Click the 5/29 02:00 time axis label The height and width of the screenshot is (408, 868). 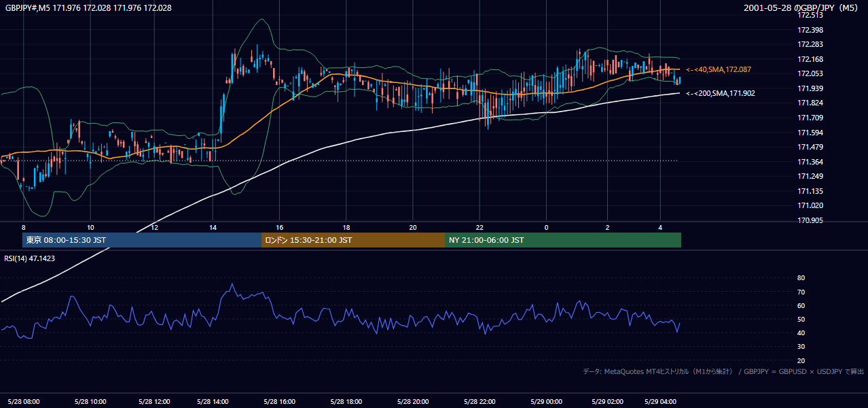click(609, 401)
